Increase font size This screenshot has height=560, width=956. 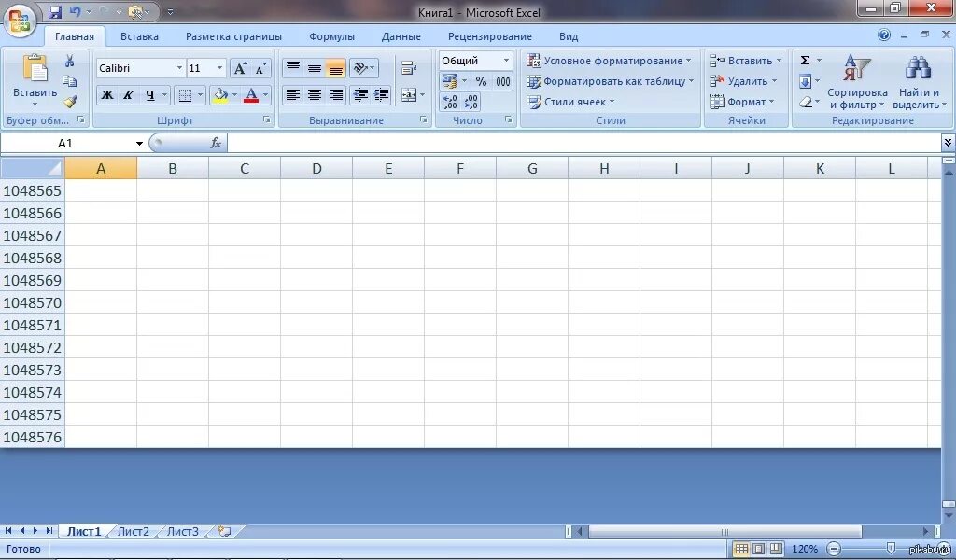pyautogui.click(x=240, y=68)
